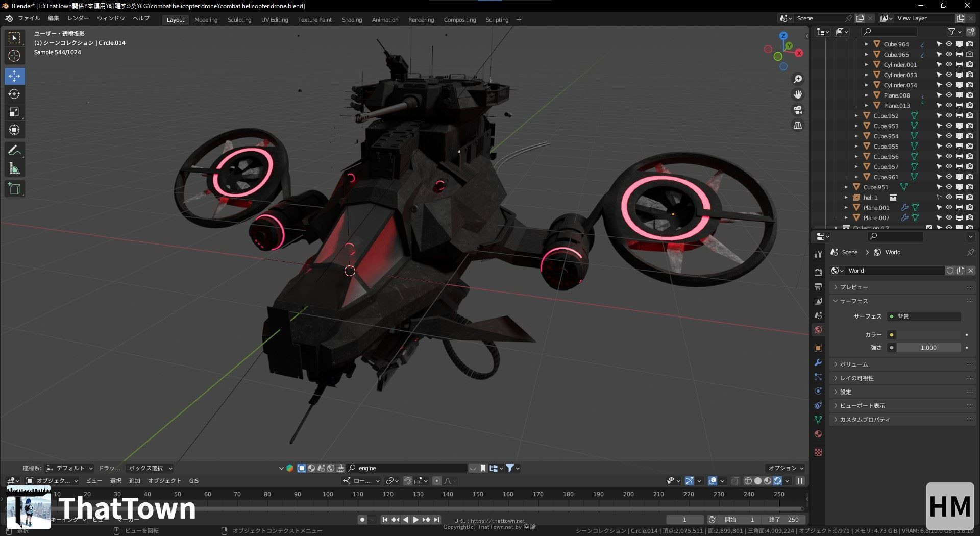Switch to the Modeling workspace tab
The height and width of the screenshot is (536, 980).
coord(206,20)
